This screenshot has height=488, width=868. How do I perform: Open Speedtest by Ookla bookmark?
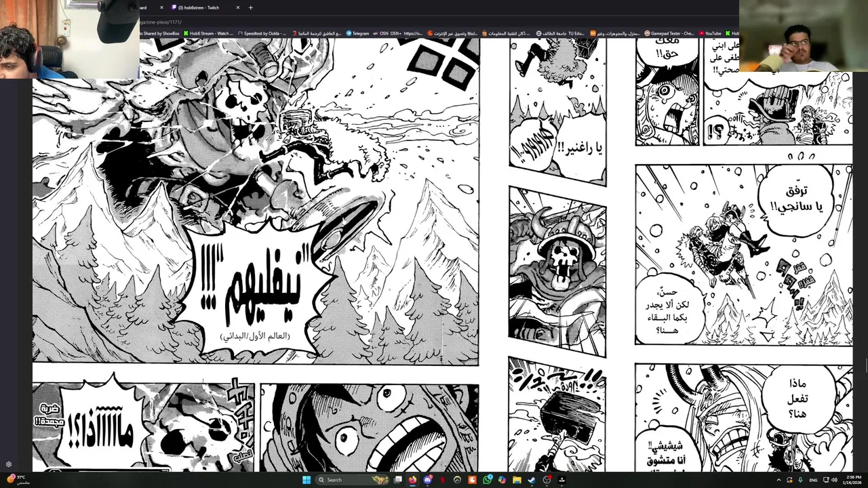pos(262,33)
